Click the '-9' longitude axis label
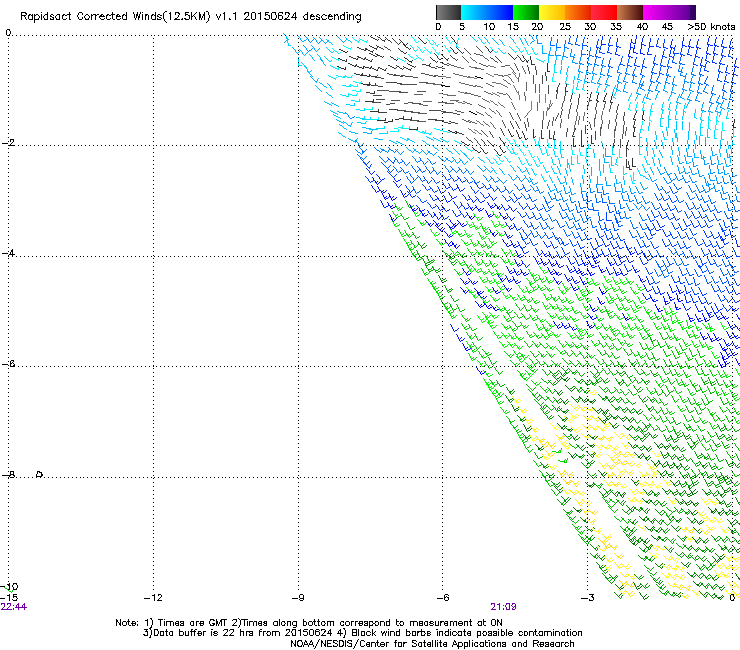Screen dimensions: 740x650 298,598
